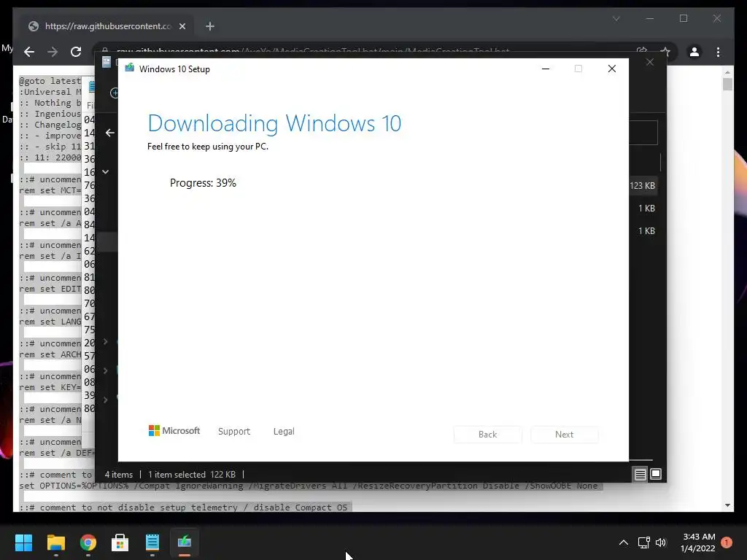Image resolution: width=747 pixels, height=560 pixels.
Task: Open the Support link in Setup
Action: pos(234,432)
